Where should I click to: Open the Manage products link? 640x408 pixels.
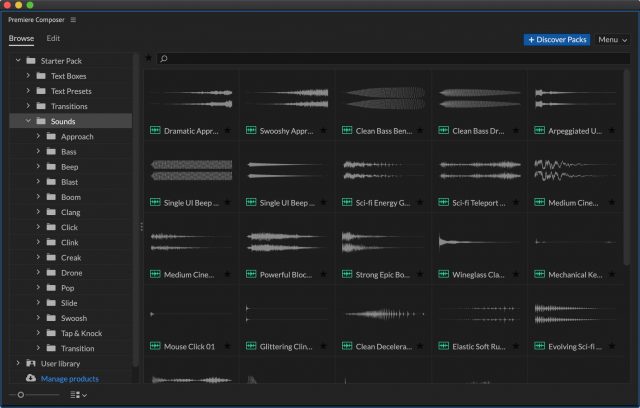point(69,379)
